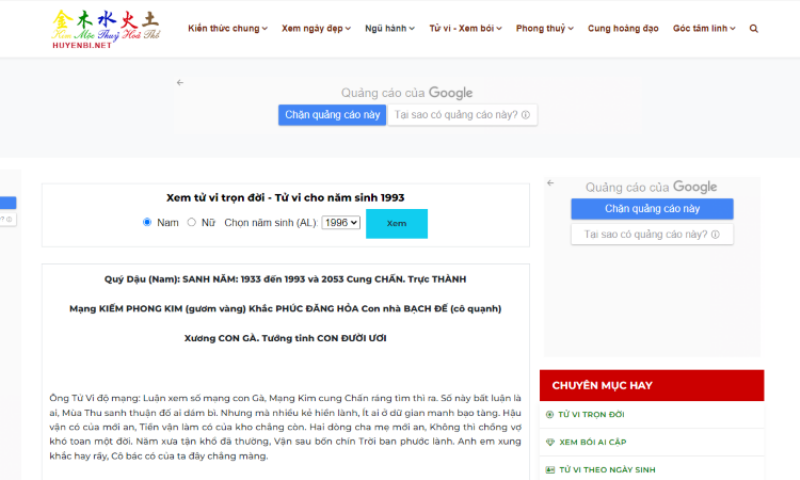Expand the Kiến thức chung menu
This screenshot has width=800, height=480.
point(228,29)
